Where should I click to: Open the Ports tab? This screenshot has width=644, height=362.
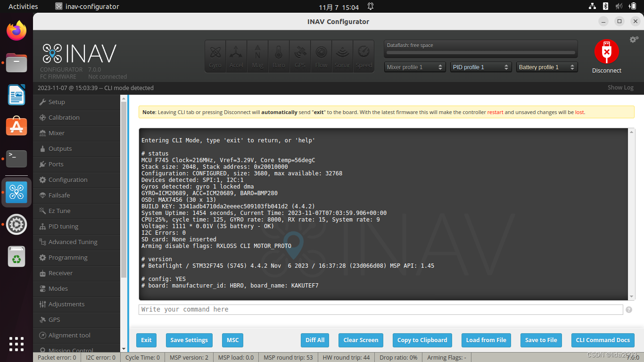(77, 165)
